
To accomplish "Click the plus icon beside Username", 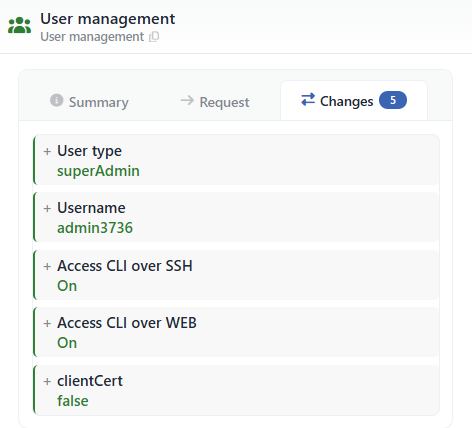I will (x=47, y=209).
